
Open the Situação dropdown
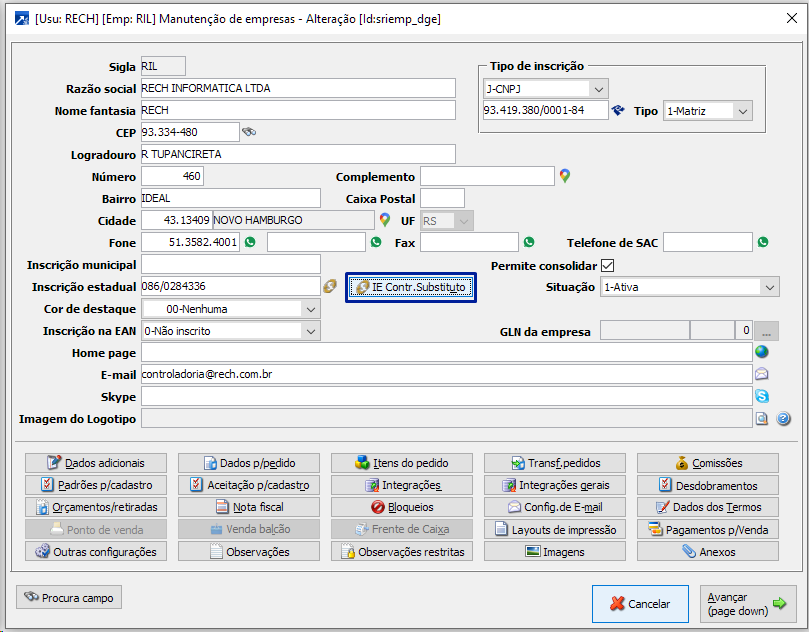point(769,287)
